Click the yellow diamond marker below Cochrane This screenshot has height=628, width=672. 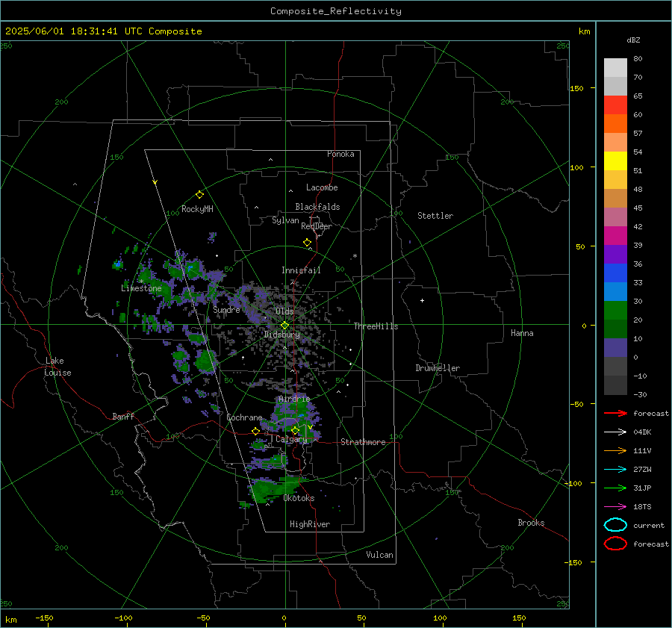(x=255, y=431)
